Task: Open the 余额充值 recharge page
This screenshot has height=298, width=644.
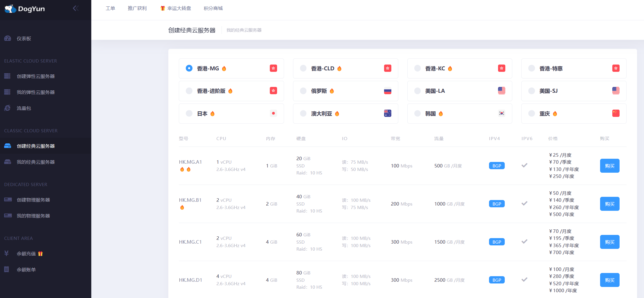Action: (28, 253)
